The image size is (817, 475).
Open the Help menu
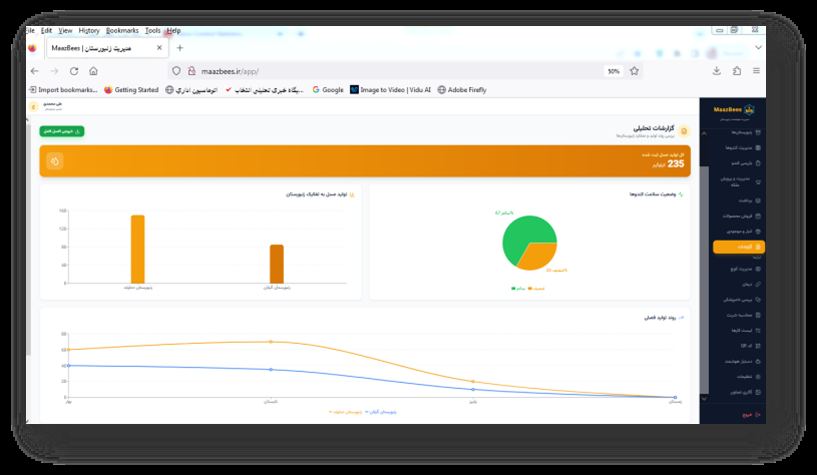(x=174, y=31)
